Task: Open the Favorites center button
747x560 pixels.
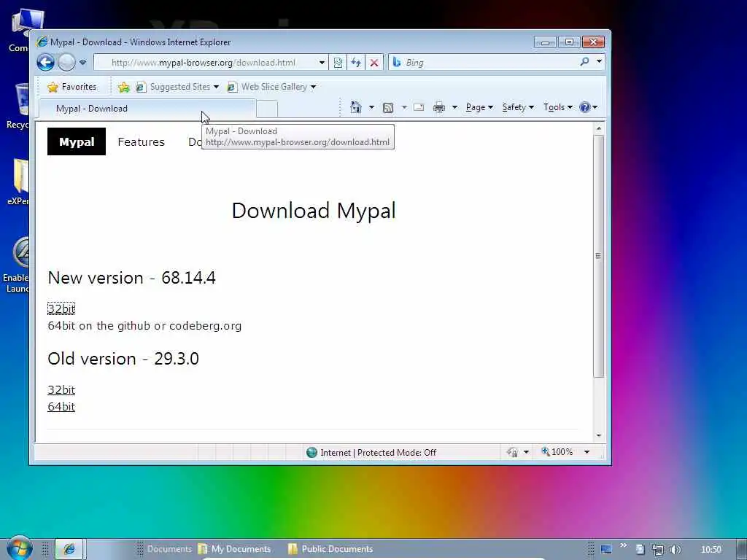Action: coord(72,87)
